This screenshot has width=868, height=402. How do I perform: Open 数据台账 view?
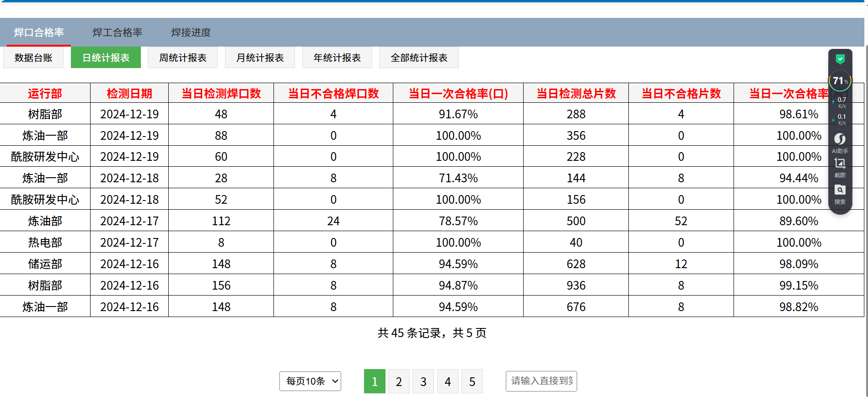tap(33, 58)
